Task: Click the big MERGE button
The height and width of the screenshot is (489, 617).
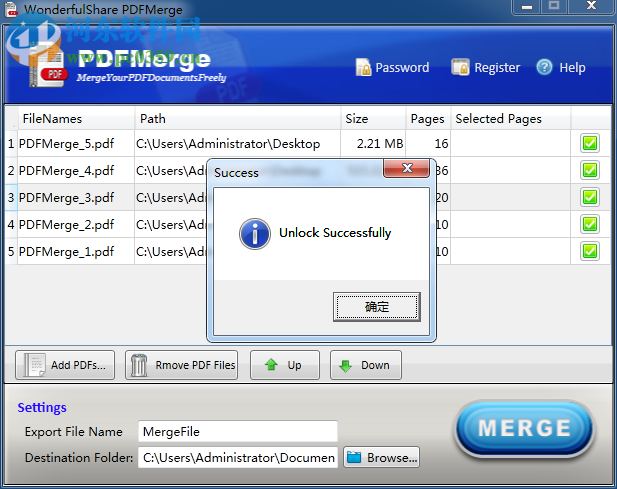Action: tap(524, 428)
